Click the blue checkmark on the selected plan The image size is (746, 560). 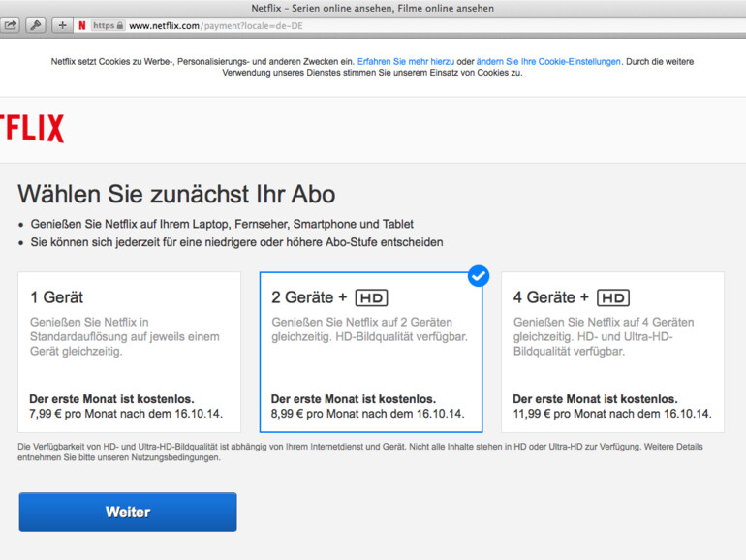click(x=479, y=276)
